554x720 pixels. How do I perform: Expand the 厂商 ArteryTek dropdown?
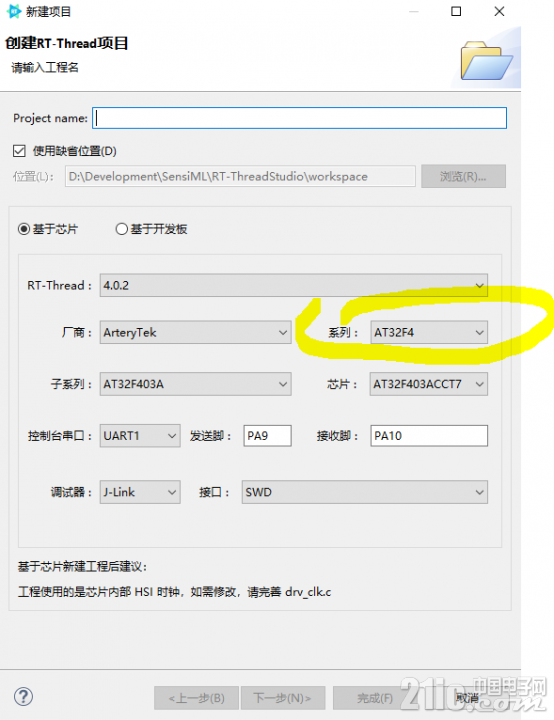click(x=195, y=332)
